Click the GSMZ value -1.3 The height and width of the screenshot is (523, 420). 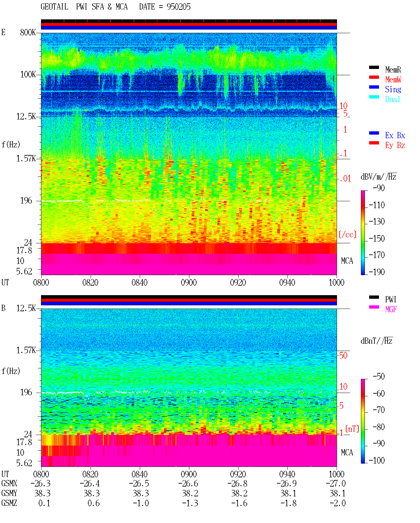point(190,503)
